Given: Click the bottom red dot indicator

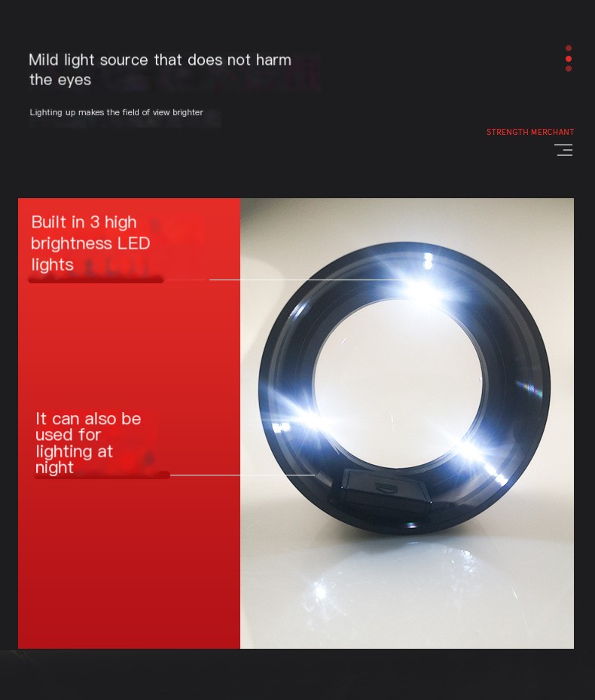Looking at the screenshot, I should [x=568, y=69].
